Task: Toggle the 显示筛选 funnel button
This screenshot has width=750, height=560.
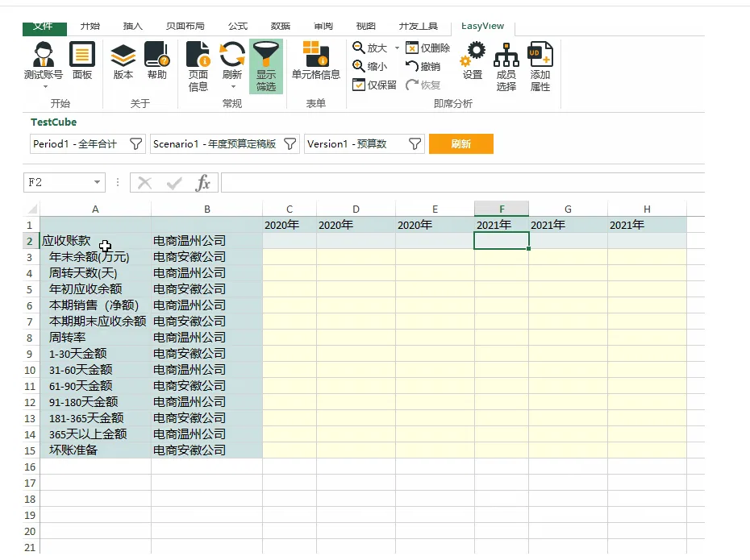Action: click(x=266, y=66)
